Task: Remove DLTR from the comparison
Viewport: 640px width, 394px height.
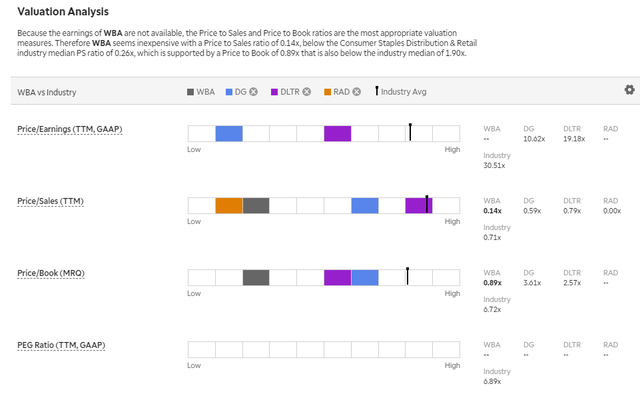Action: pos(307,92)
